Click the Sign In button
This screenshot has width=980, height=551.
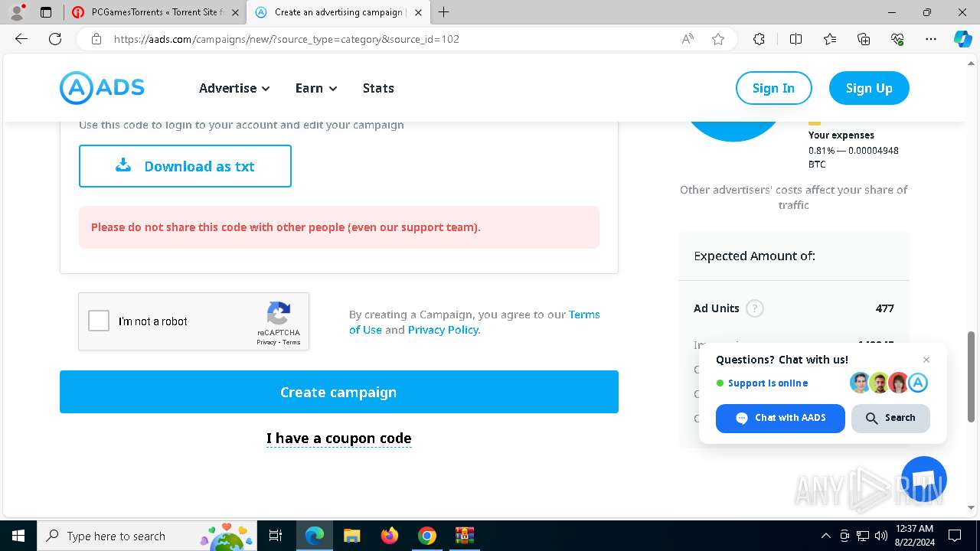point(773,88)
